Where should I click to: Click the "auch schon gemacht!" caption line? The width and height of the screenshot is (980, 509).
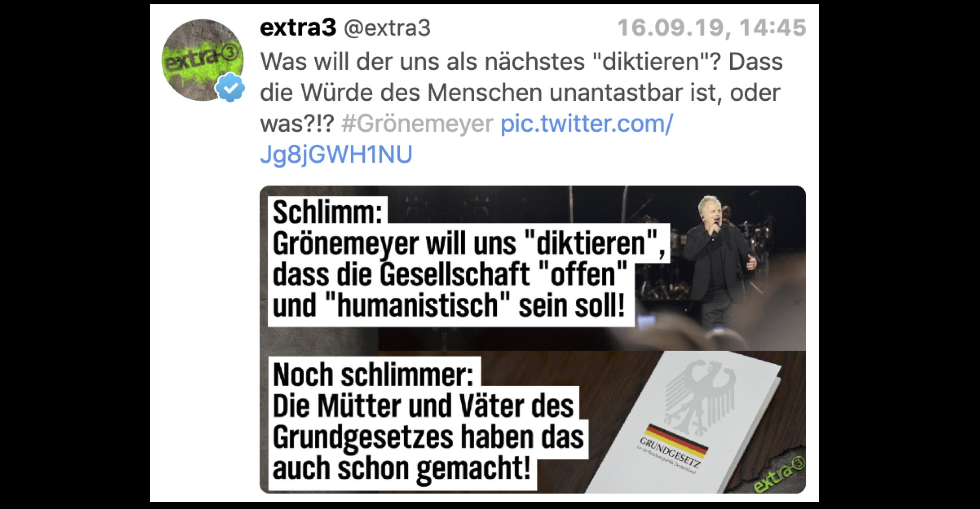[x=402, y=468]
